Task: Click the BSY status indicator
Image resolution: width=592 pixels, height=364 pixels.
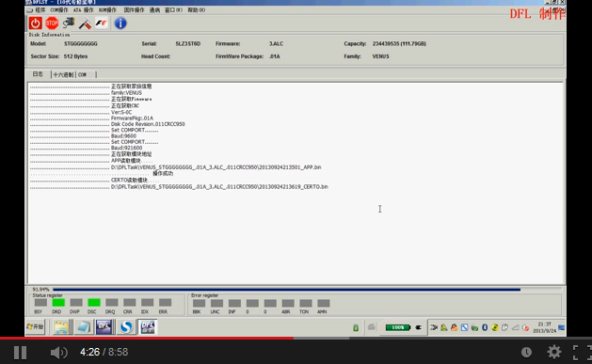Action: tap(40, 303)
